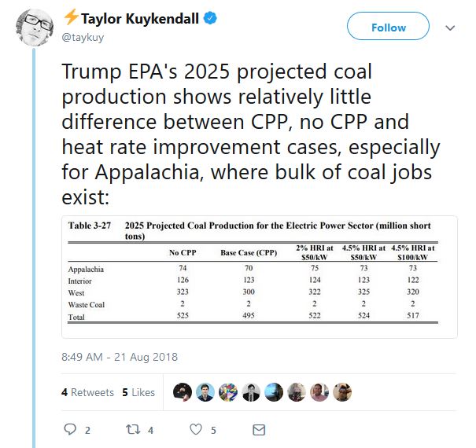View the 4 Retweets list

click(87, 392)
